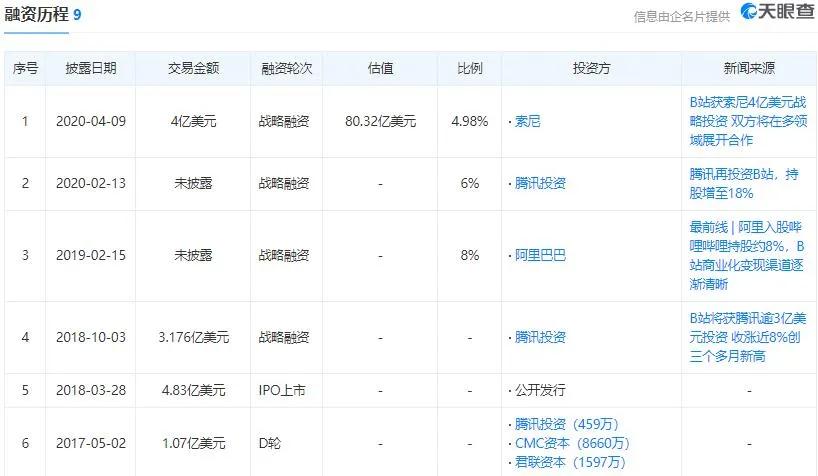The height and width of the screenshot is (476, 818).
Task: Click the 80.32亿美元 valuation cell
Action: click(x=380, y=121)
